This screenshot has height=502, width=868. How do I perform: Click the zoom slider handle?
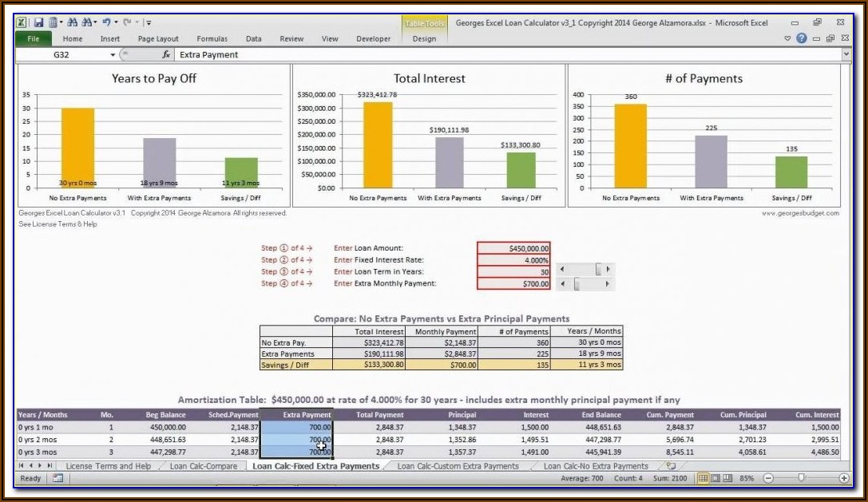click(801, 477)
